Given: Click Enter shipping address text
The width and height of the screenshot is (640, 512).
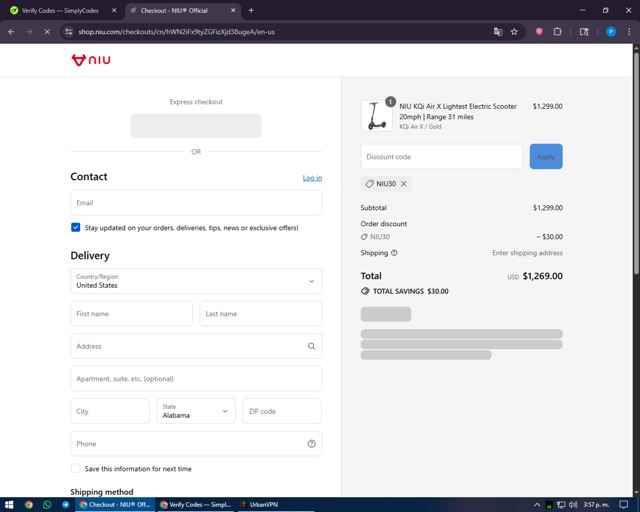Looking at the screenshot, I should [x=527, y=253].
